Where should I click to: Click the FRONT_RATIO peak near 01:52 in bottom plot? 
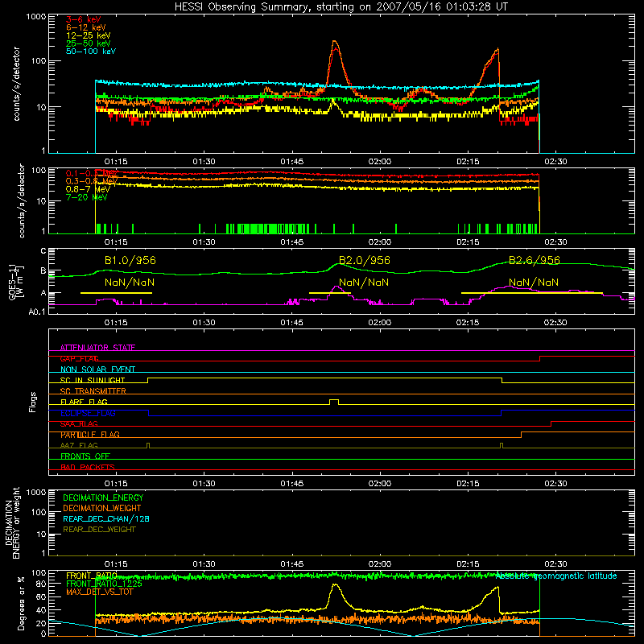335,586
